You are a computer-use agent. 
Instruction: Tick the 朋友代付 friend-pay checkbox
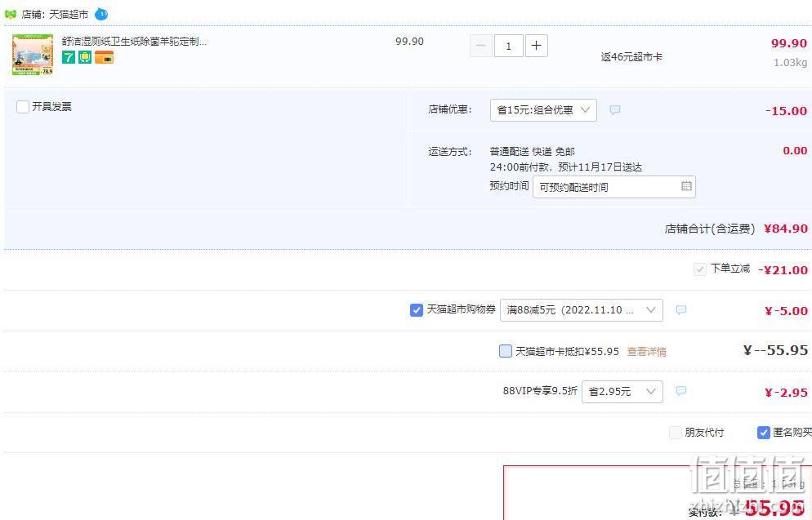(x=676, y=432)
